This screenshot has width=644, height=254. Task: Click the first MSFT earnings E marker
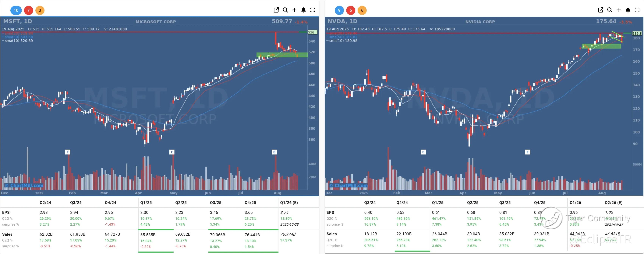click(x=68, y=152)
